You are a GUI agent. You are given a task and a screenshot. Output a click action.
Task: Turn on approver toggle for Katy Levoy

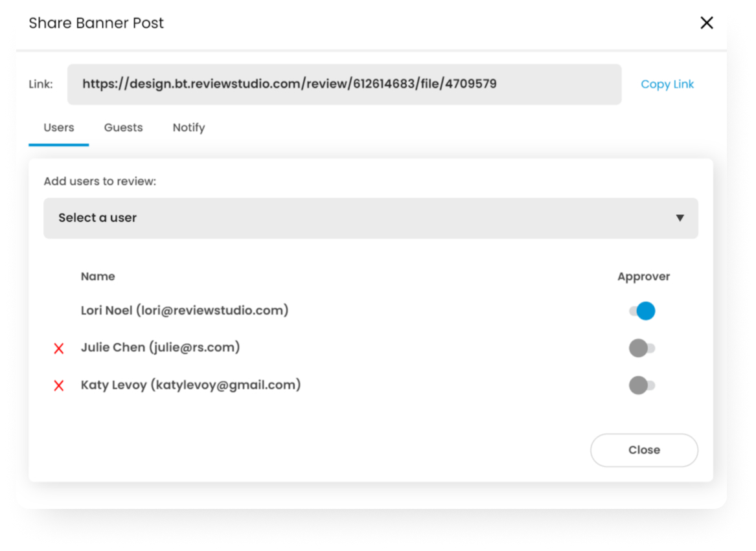642,386
